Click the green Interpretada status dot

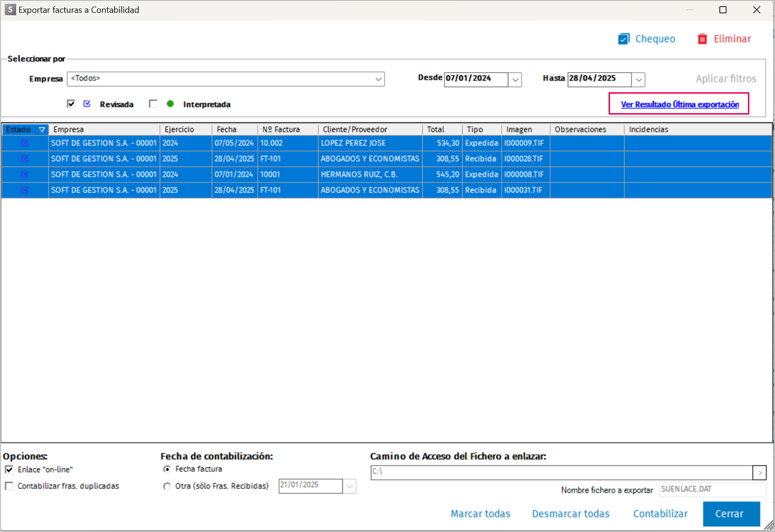click(x=170, y=104)
